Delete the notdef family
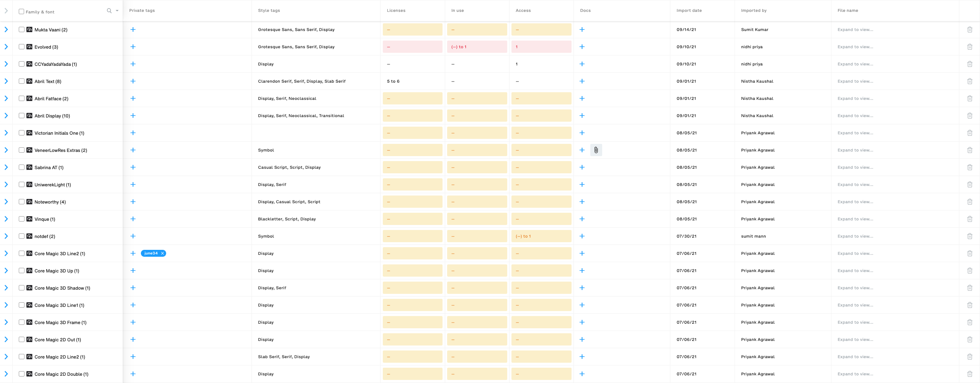The image size is (980, 383). (970, 236)
